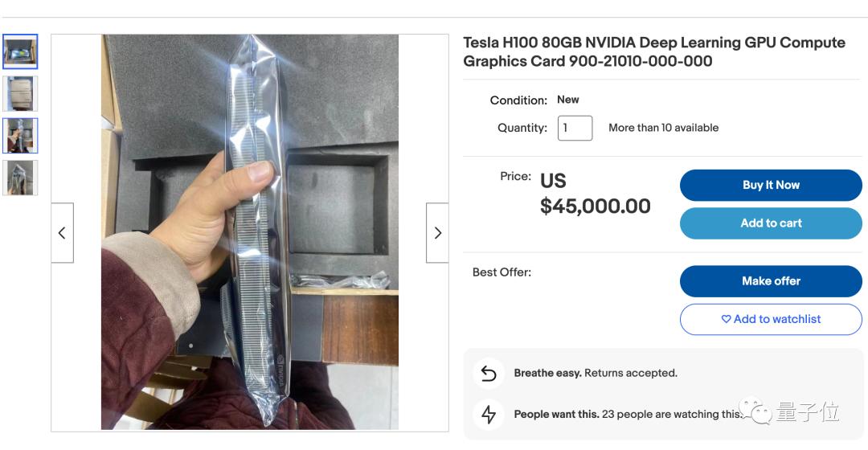
Task: Select third thumbnail with hand holding card
Action: tap(20, 135)
